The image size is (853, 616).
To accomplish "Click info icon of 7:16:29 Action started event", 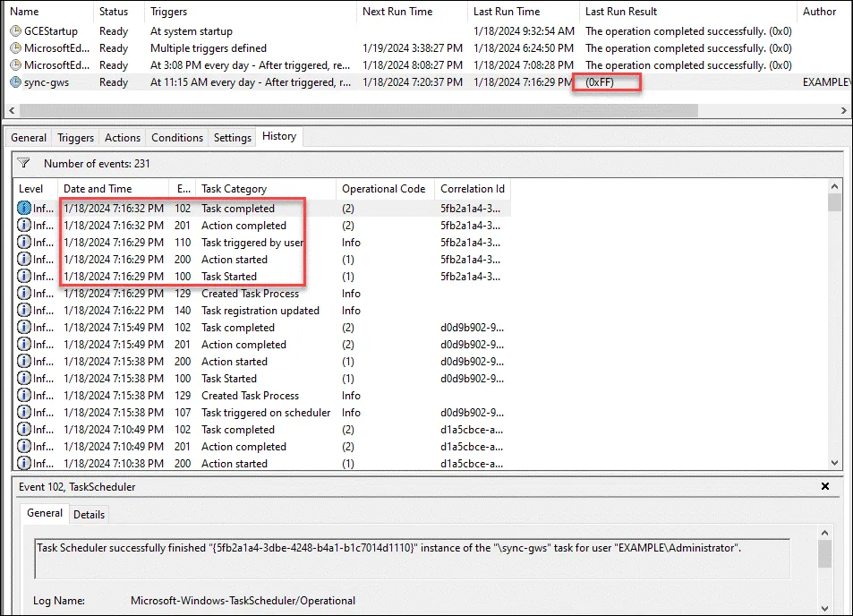I will click(x=24, y=259).
